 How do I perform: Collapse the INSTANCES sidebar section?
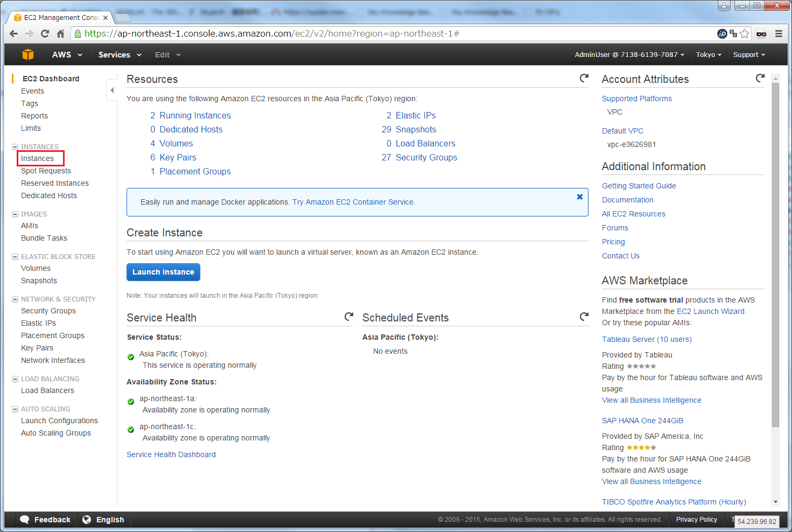point(15,147)
